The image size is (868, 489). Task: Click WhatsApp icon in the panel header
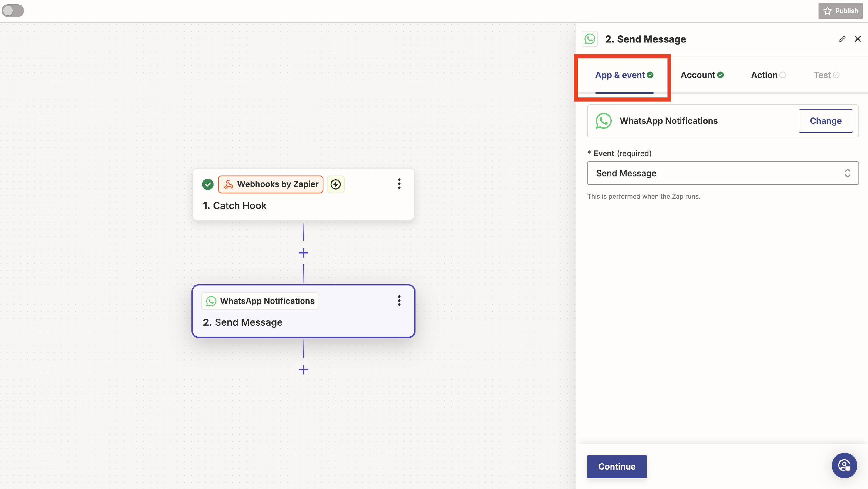(590, 39)
